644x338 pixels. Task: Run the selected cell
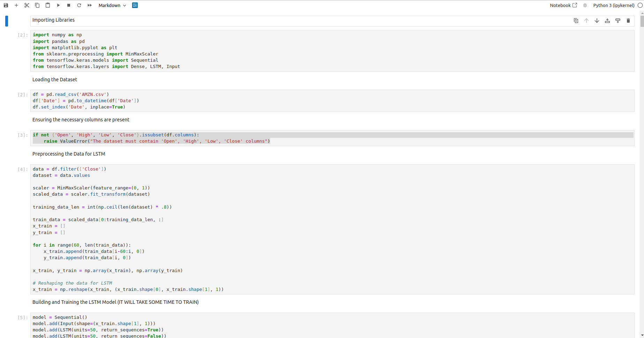point(58,5)
